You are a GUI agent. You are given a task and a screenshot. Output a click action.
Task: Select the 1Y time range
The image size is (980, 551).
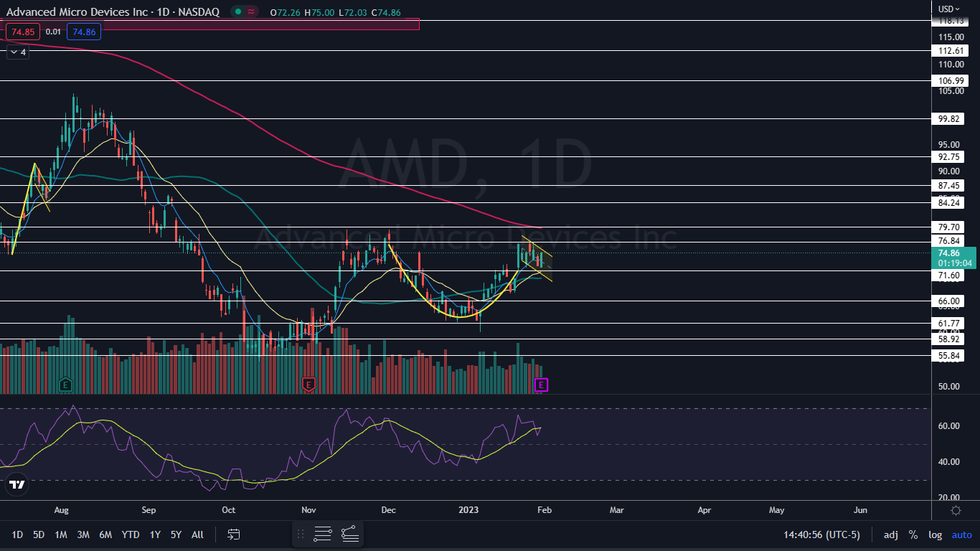click(x=155, y=534)
